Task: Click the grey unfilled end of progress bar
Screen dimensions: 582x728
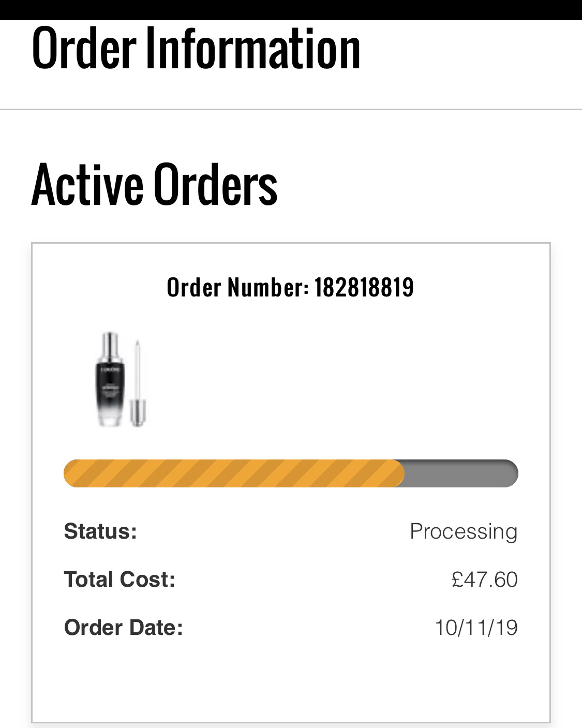Action: pyautogui.click(x=461, y=473)
